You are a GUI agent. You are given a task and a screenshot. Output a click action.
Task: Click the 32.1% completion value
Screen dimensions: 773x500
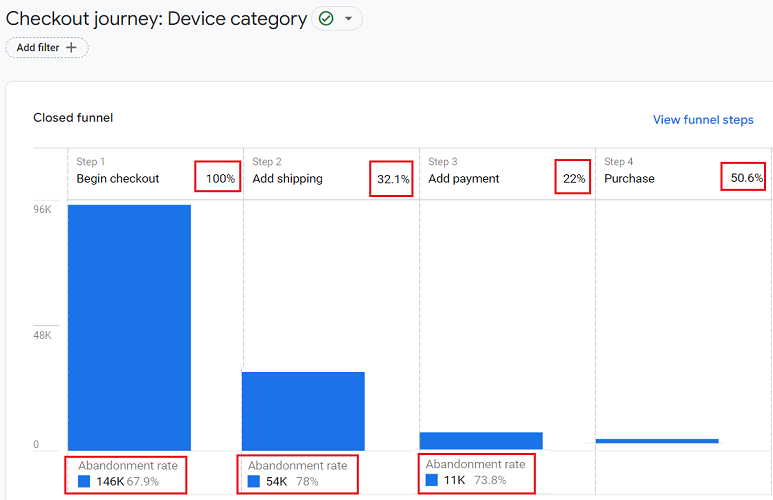393,179
